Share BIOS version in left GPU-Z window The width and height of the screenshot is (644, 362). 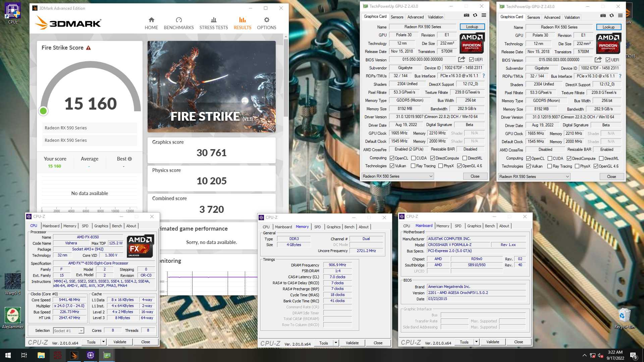click(462, 59)
